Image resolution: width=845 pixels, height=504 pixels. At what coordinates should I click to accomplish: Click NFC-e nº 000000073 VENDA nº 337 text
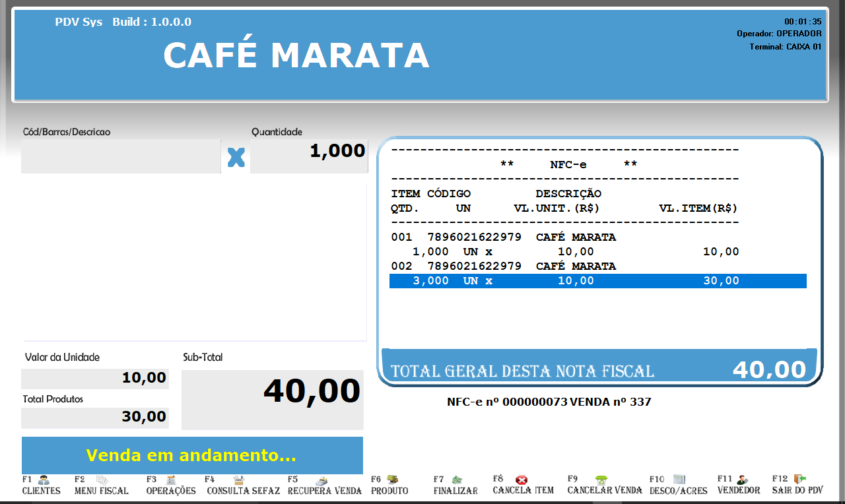tap(549, 401)
